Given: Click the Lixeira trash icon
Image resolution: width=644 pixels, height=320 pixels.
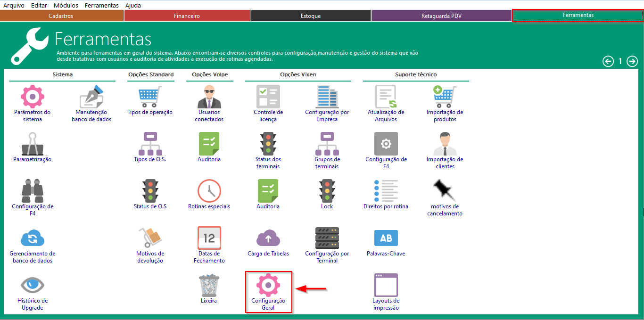Looking at the screenshot, I should [209, 285].
